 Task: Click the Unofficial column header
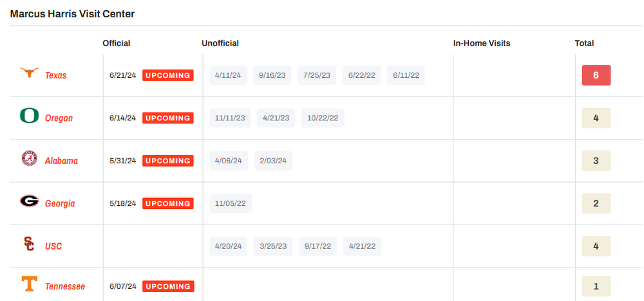[220, 43]
